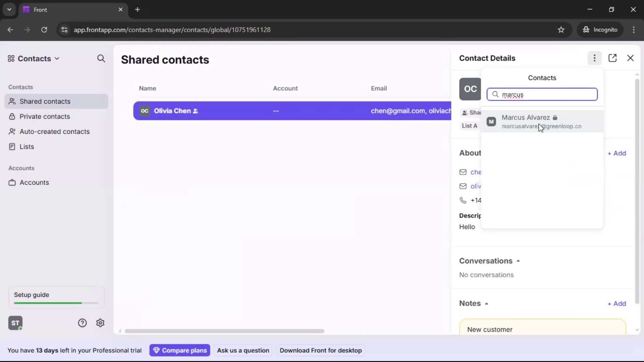Open contact in new window icon
This screenshot has width=644, height=362.
point(613,58)
